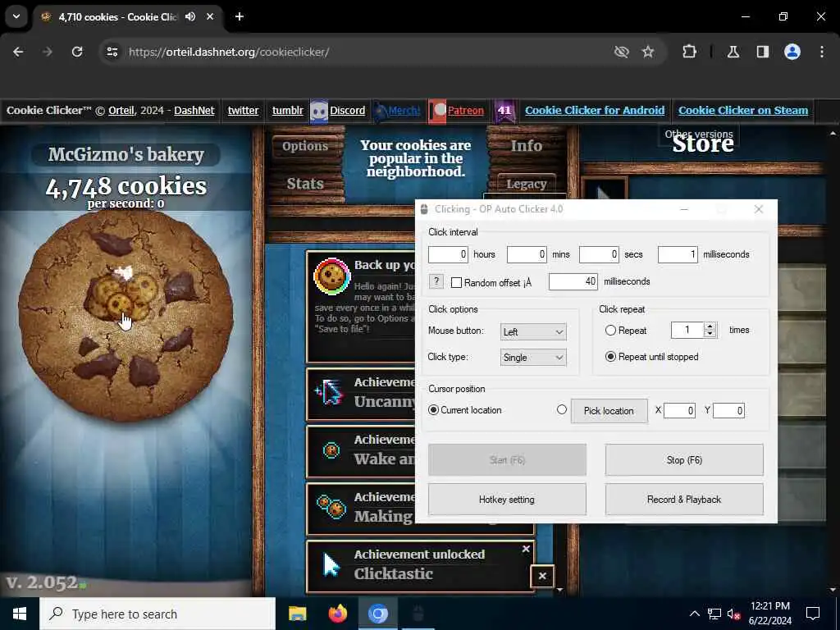
Task: Click the Uncanny clicker achievement icon
Action: (x=329, y=393)
